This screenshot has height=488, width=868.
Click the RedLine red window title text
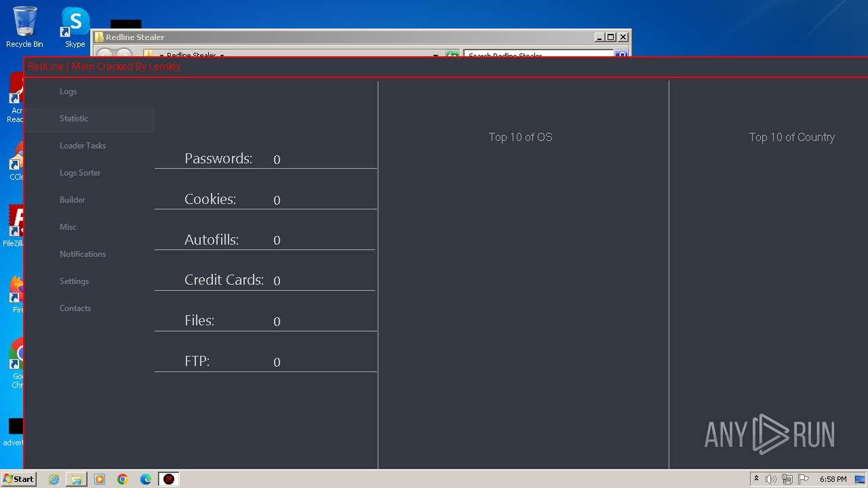[x=104, y=66]
